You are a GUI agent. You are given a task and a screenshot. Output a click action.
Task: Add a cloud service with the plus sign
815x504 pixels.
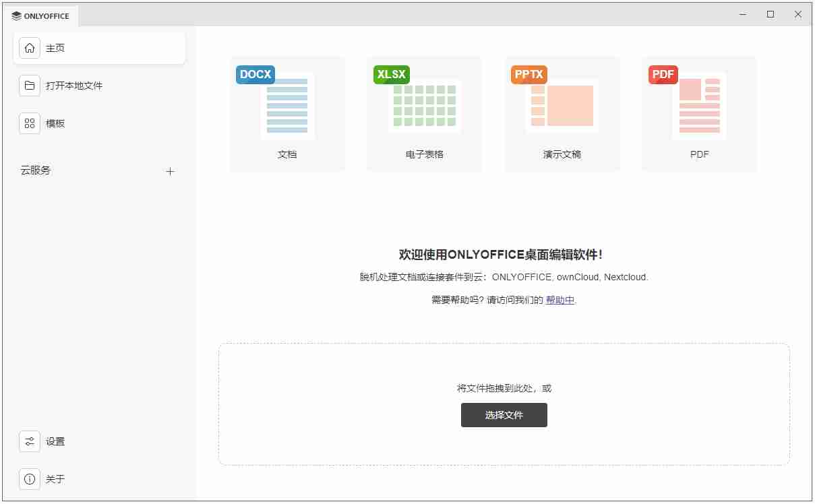point(171,170)
